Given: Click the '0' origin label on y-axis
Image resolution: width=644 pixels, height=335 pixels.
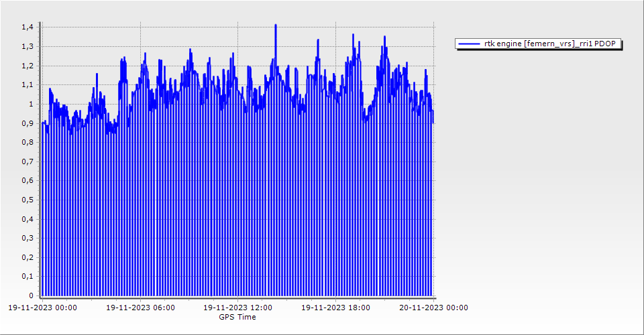Looking at the screenshot, I should tap(30, 295).
